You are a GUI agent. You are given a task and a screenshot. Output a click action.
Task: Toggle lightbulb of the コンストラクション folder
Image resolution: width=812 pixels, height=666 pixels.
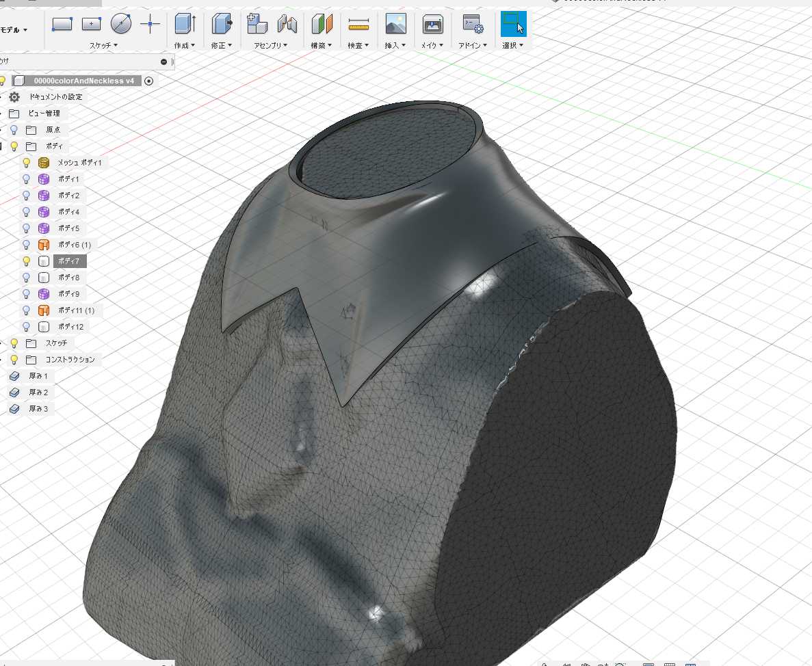14,360
